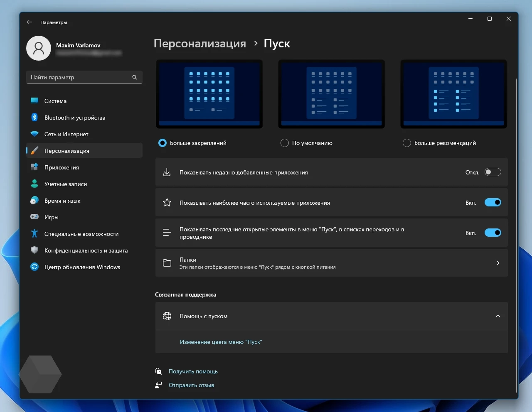Screen dimensions: 532x412
Task: Click the download icon of recently added apps
Action: point(167,172)
